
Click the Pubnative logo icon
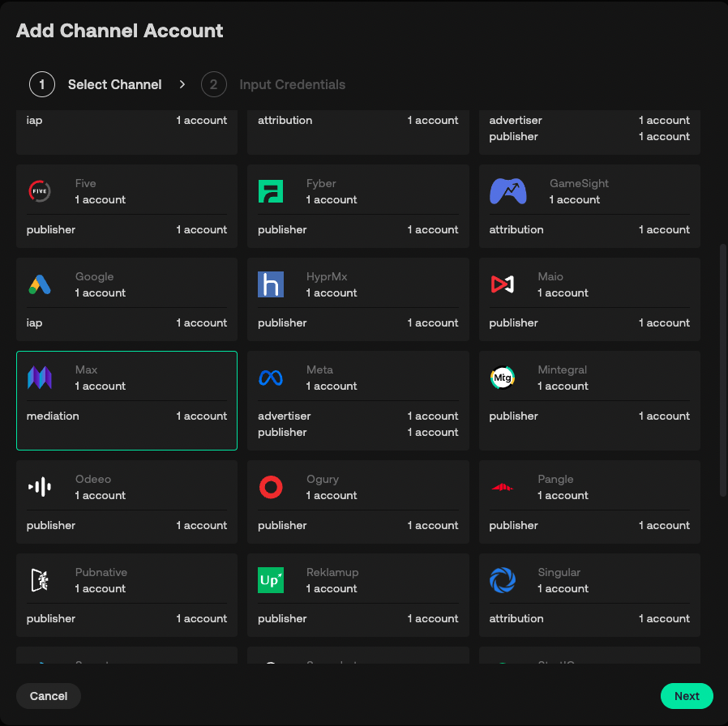pyautogui.click(x=40, y=580)
